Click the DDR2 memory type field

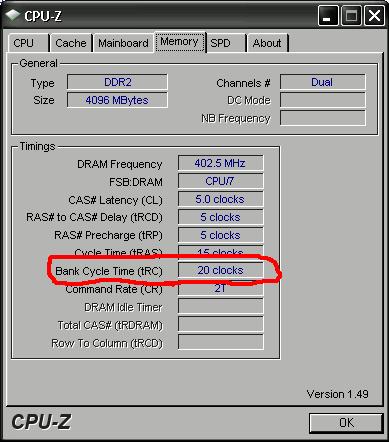coord(117,82)
